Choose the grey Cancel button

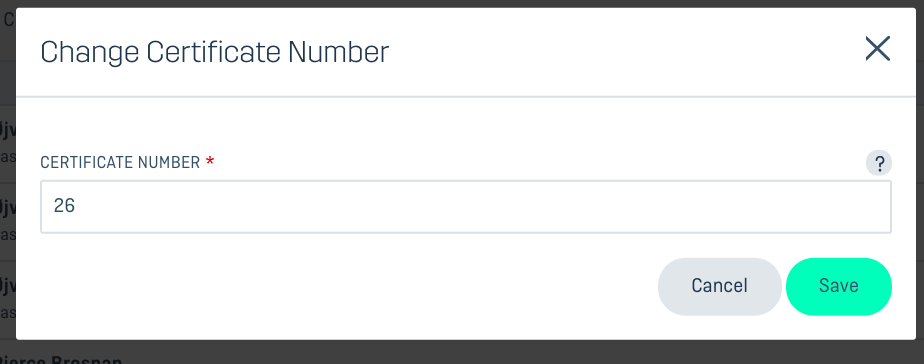pos(720,286)
